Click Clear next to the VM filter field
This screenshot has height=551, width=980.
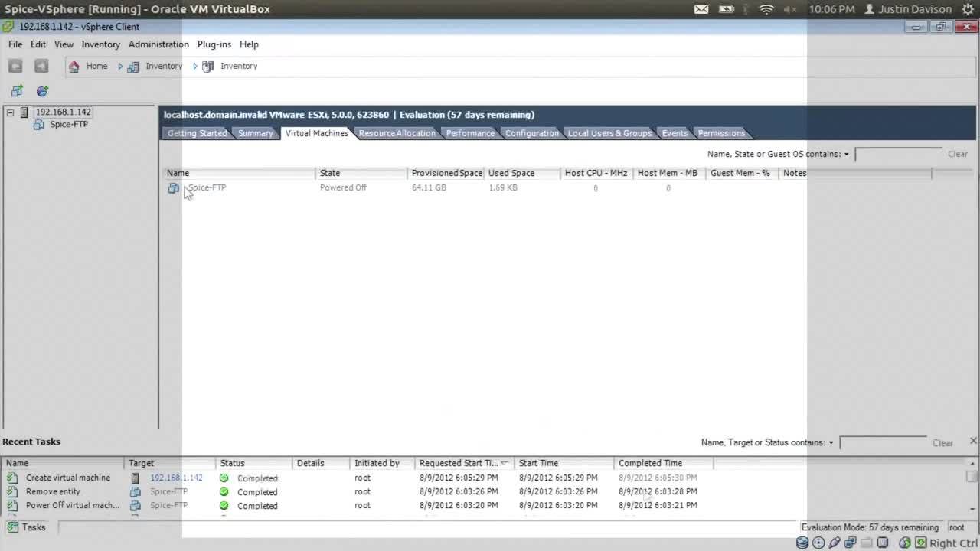click(x=958, y=154)
